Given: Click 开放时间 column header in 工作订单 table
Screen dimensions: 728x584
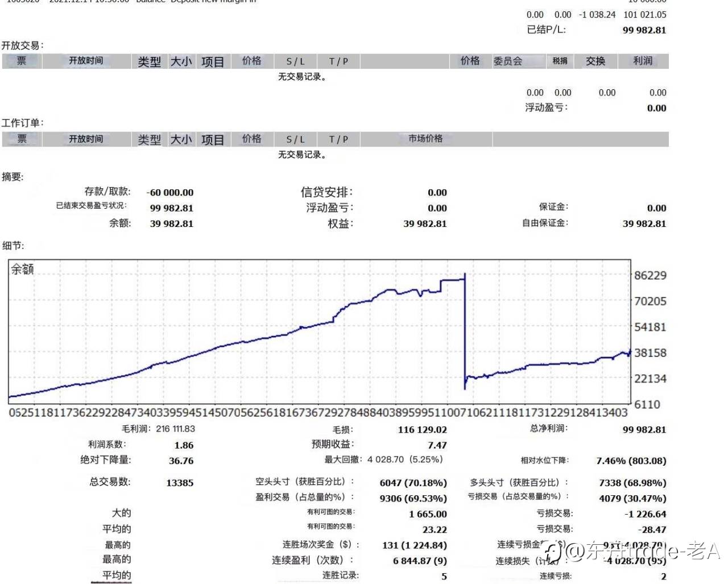Looking at the screenshot, I should click(x=86, y=139).
